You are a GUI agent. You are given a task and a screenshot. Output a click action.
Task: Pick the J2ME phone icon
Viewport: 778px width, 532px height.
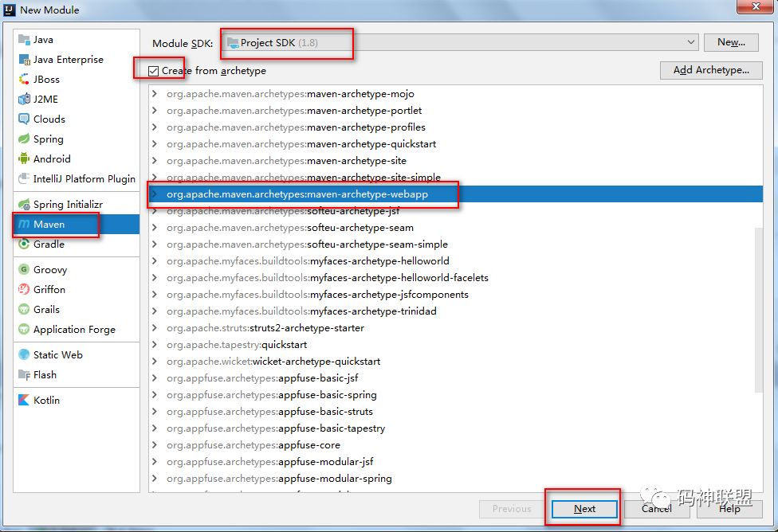pos(24,100)
